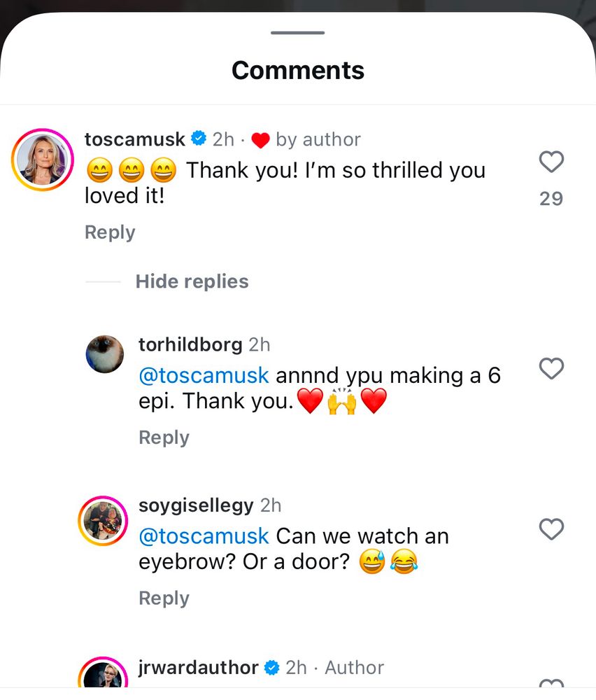Reply to torhildborg's comment
The height and width of the screenshot is (700, 596).
pos(164,437)
